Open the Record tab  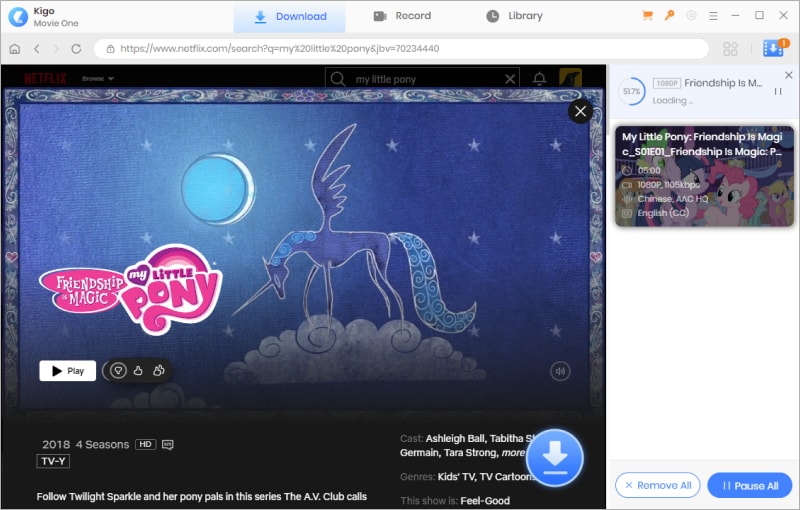402,16
